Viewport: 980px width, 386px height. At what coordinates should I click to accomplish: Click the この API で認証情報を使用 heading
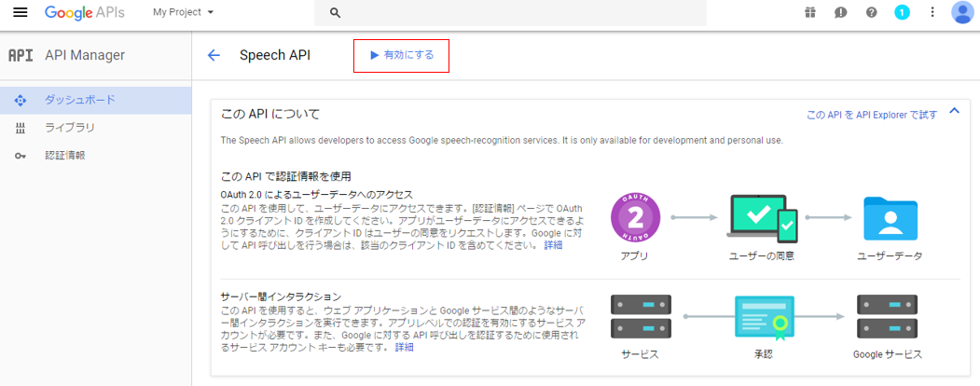click(285, 177)
